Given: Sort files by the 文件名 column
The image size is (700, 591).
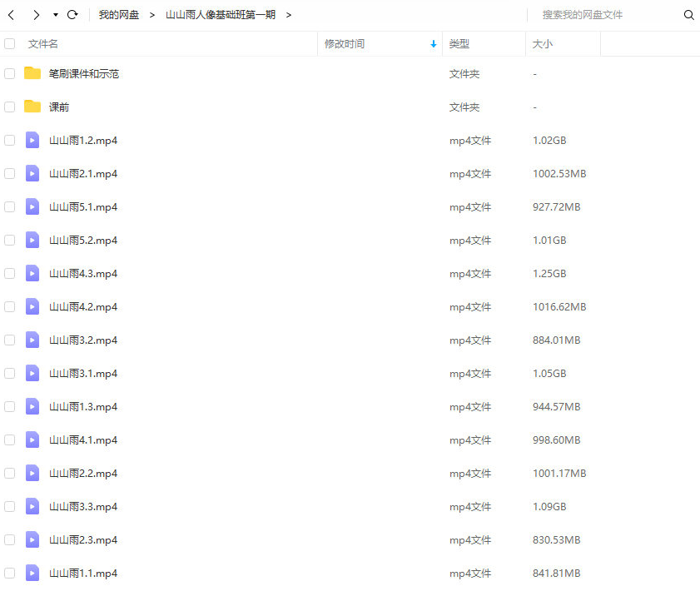Looking at the screenshot, I should pyautogui.click(x=43, y=43).
